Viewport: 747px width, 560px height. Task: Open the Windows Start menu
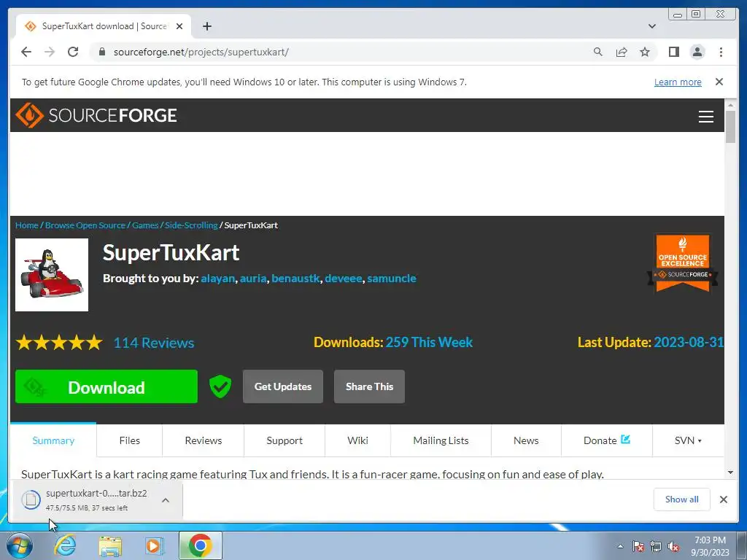20,545
